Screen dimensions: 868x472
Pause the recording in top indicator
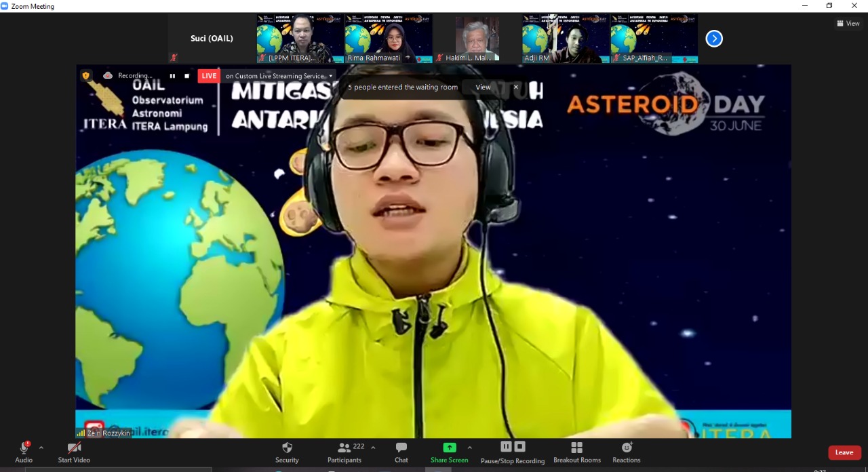(x=172, y=76)
